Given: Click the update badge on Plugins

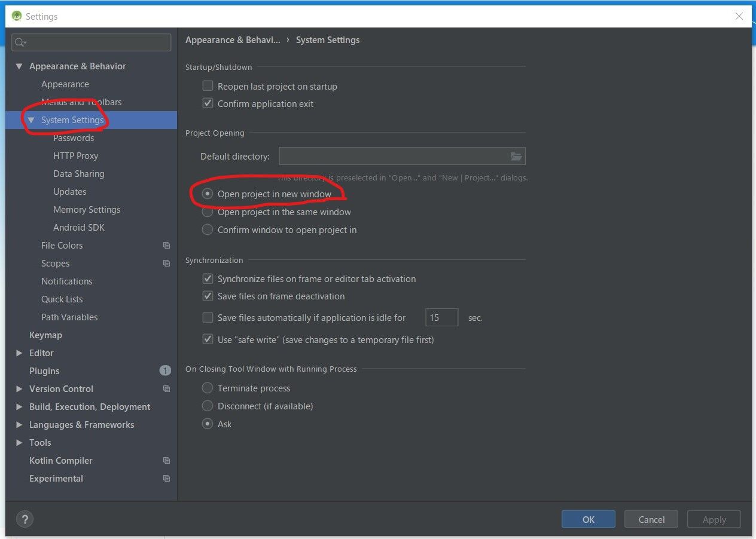Looking at the screenshot, I should (165, 370).
